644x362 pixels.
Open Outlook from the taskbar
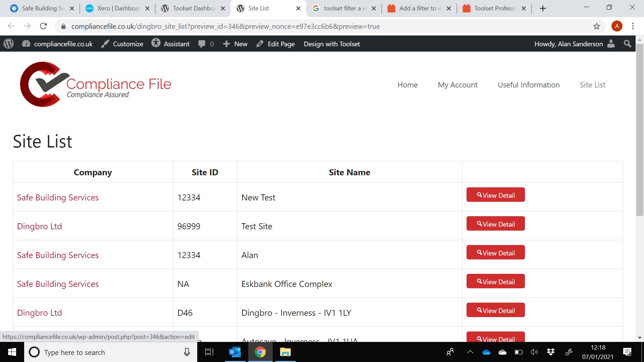click(x=235, y=352)
